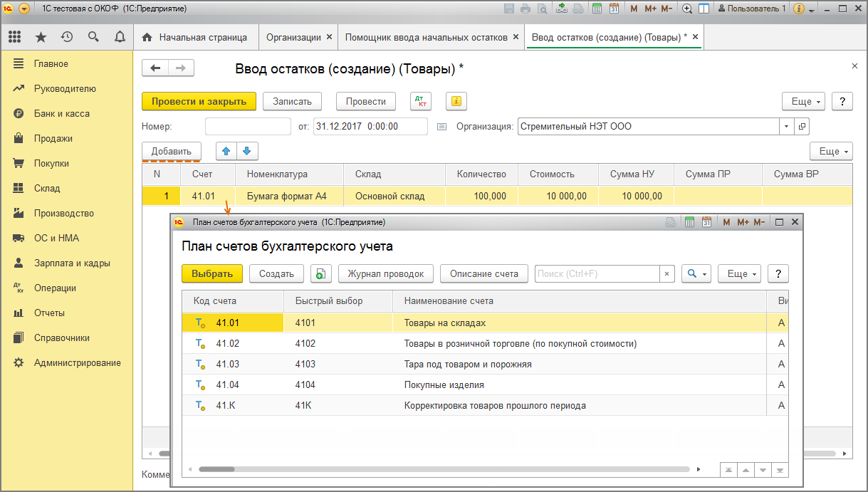Open Склад section in sidebar
Viewport: 868px width, 492px height.
47,189
